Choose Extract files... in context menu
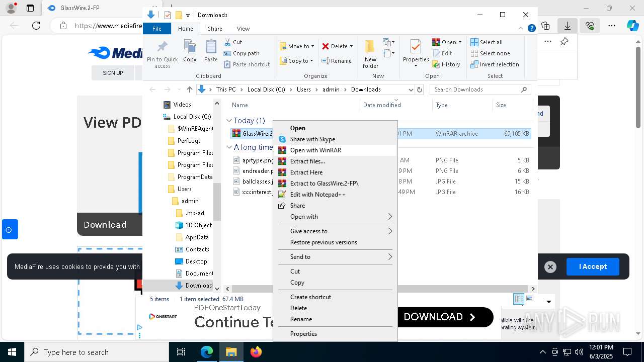644x362 pixels. [335, 161]
